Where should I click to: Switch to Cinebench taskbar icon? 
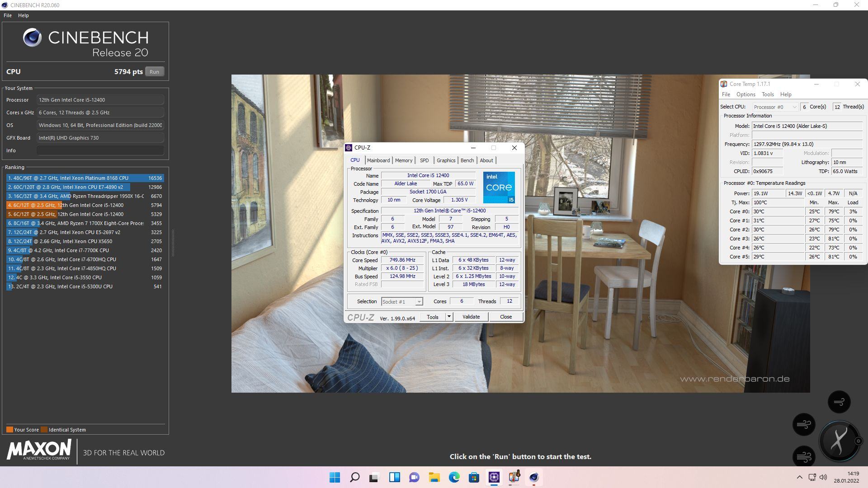534,477
